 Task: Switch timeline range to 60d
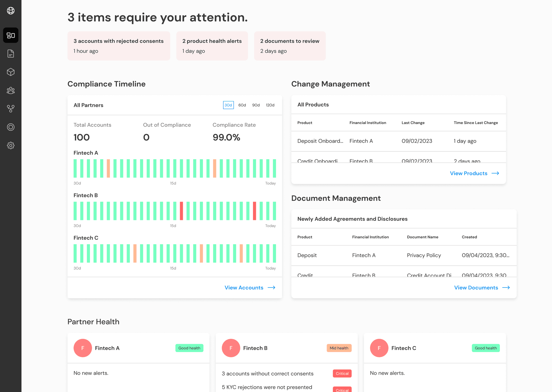[242, 105]
